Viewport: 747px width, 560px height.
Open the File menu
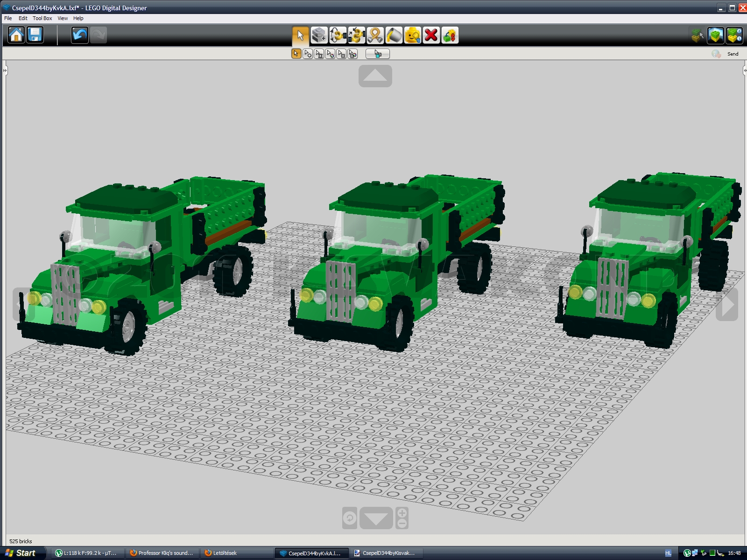(8, 18)
